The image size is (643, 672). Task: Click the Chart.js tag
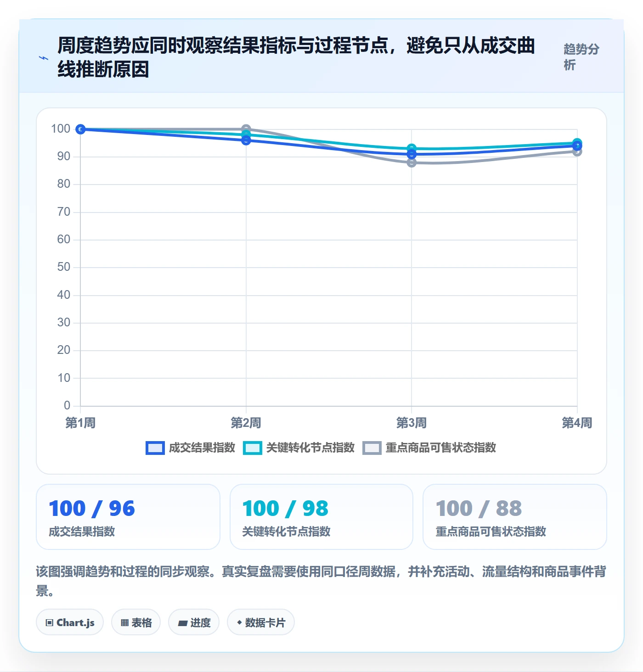[x=70, y=622]
